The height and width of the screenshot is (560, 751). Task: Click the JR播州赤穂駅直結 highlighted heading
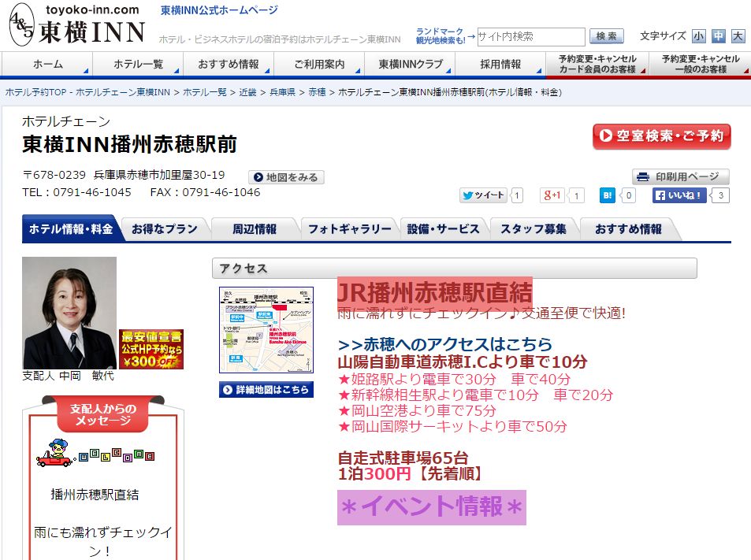435,292
